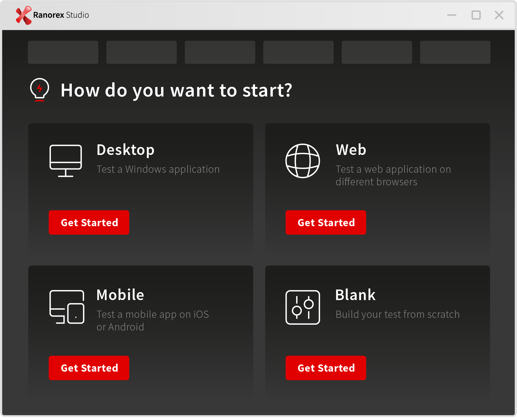Click the Blank sliders icon

click(x=303, y=307)
